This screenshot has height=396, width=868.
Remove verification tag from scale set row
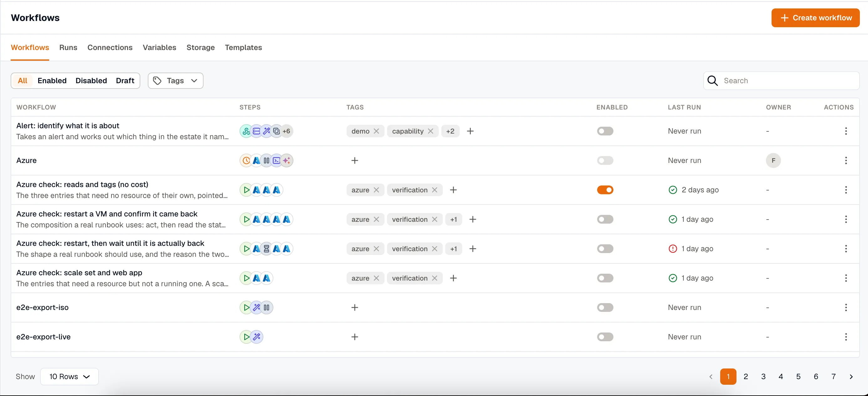434,278
